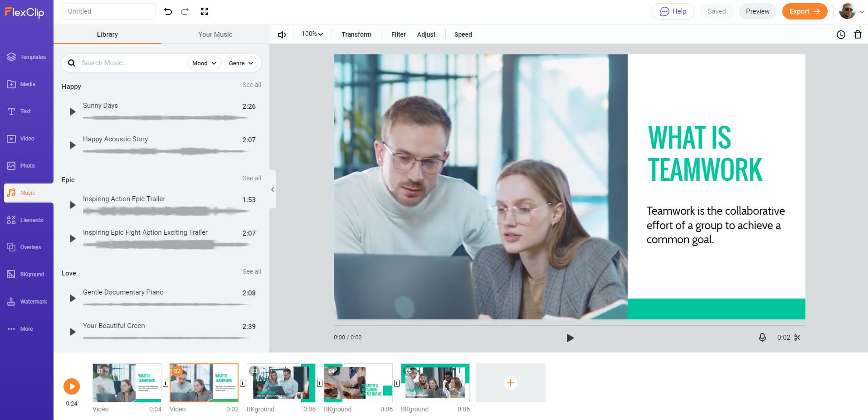This screenshot has height=420, width=868.
Task: Switch to the Your Music tab
Action: click(x=215, y=34)
